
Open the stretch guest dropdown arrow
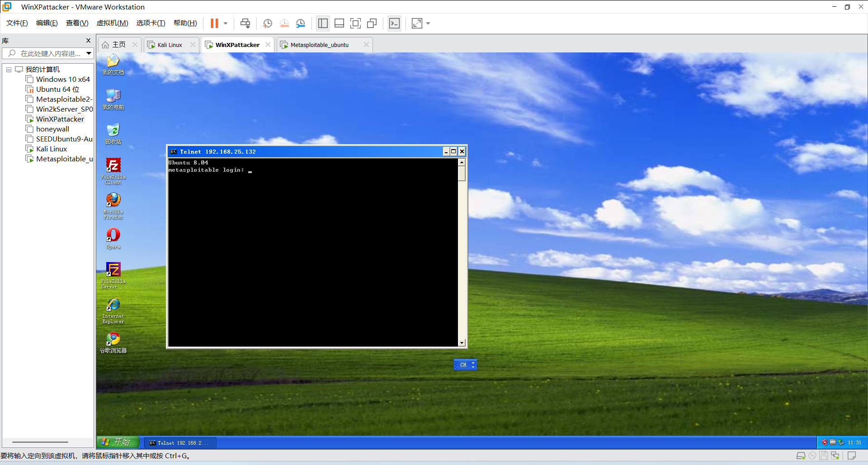coord(428,23)
